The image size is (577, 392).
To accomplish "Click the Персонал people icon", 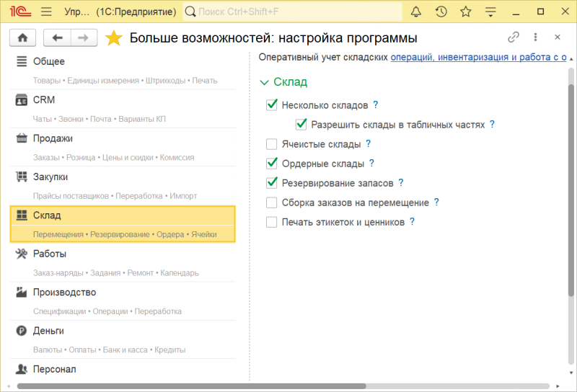I will click(22, 369).
